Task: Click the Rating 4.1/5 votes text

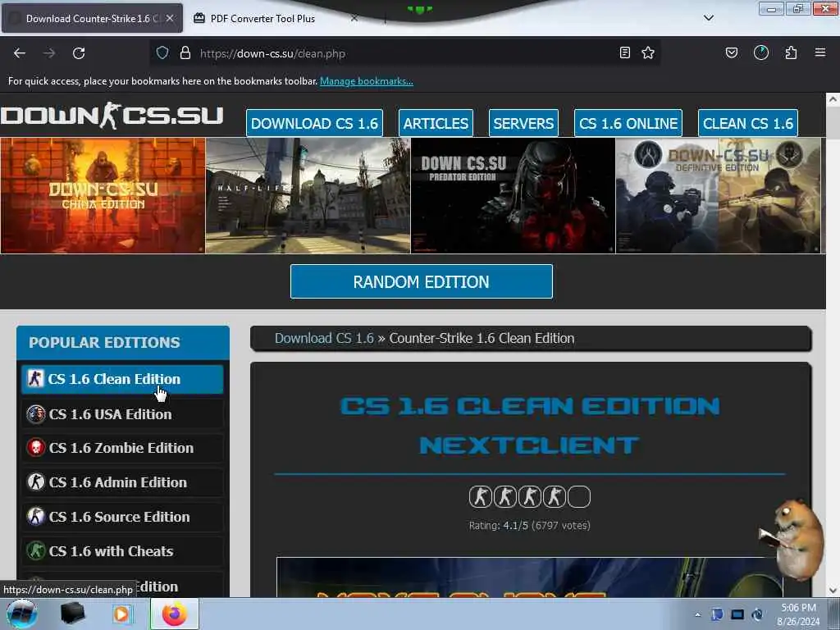Action: 529,526
